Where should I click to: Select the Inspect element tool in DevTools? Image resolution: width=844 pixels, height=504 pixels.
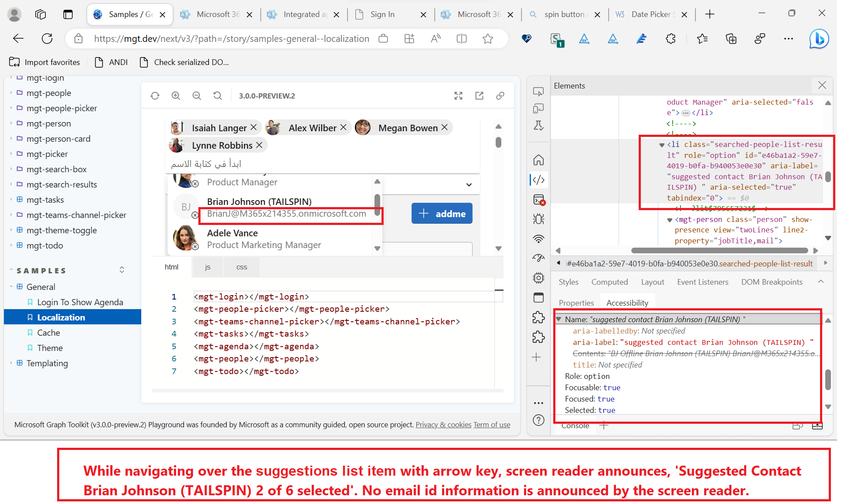pyautogui.click(x=538, y=91)
